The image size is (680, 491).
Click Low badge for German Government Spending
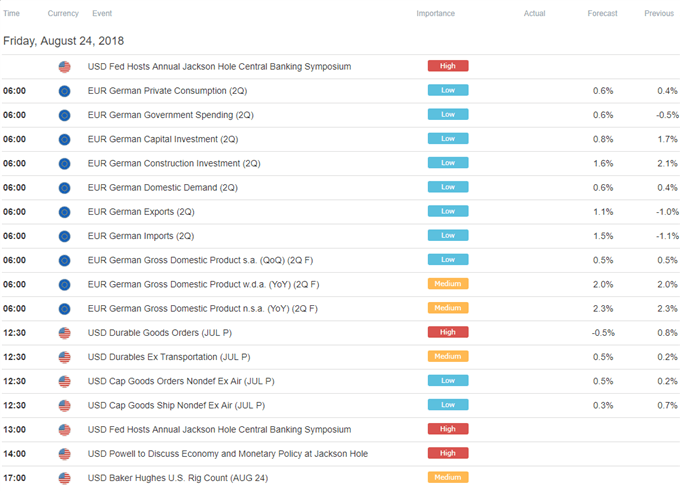(x=448, y=115)
